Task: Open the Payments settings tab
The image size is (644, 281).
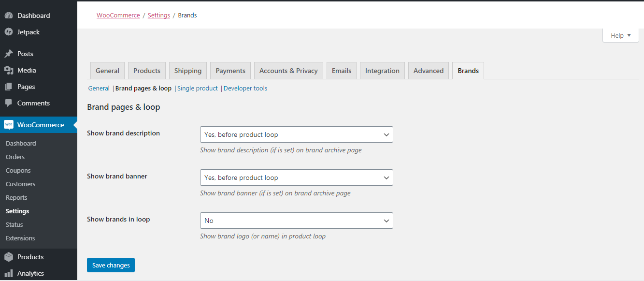Action: [x=230, y=70]
